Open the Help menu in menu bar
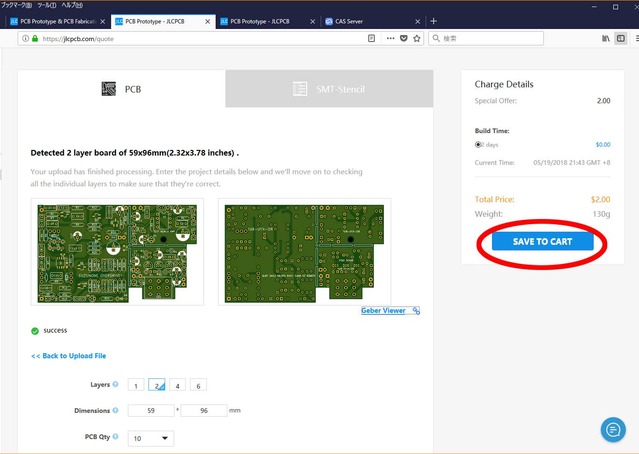Viewport: 639px width, 454px height. click(x=72, y=5)
